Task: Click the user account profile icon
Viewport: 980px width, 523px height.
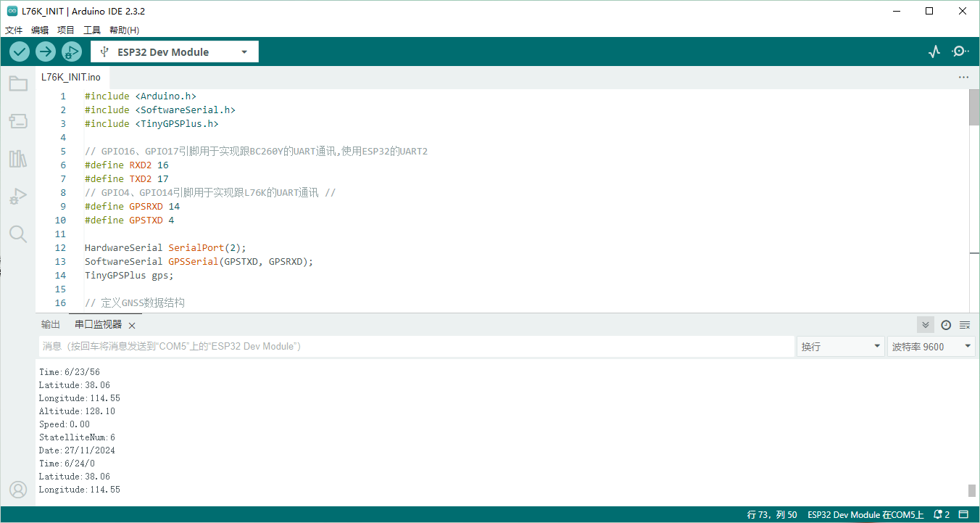Action: (x=18, y=489)
